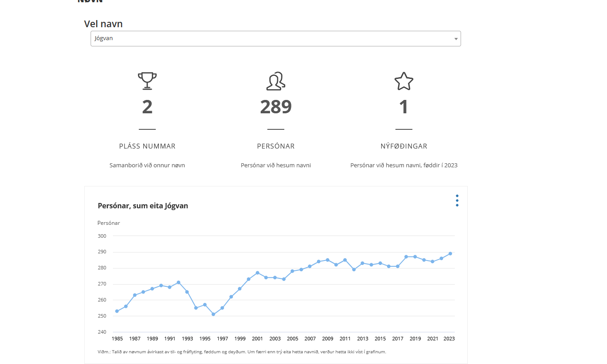
Task: Click the 2019 data point on chart
Action: point(415,256)
